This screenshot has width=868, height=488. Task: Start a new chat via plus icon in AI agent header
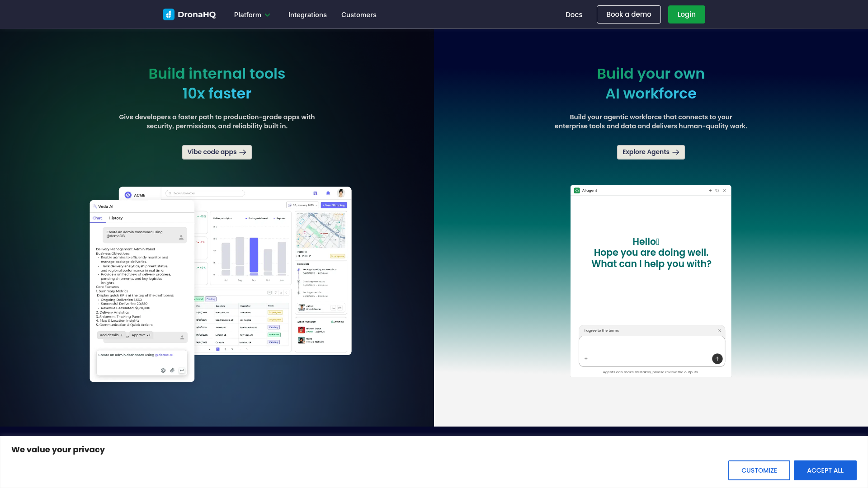click(710, 191)
